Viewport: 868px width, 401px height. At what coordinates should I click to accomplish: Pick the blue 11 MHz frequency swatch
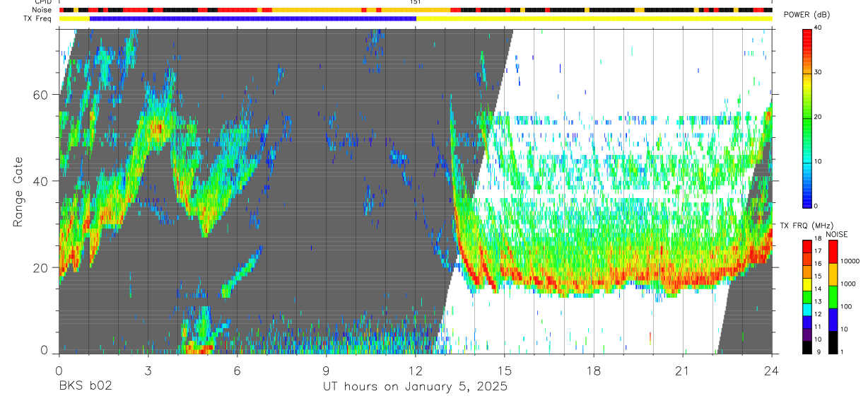click(x=807, y=322)
